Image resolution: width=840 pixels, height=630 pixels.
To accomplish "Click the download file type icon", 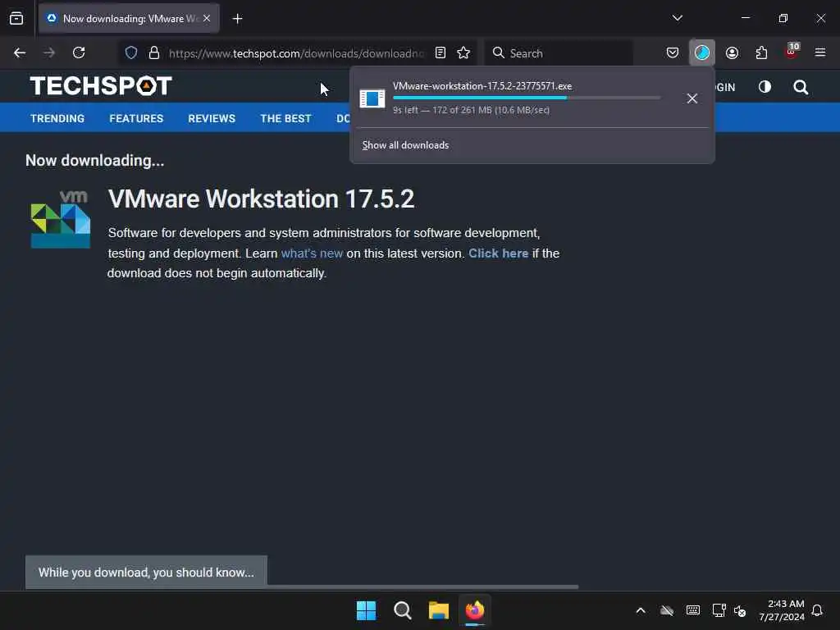I will [372, 98].
